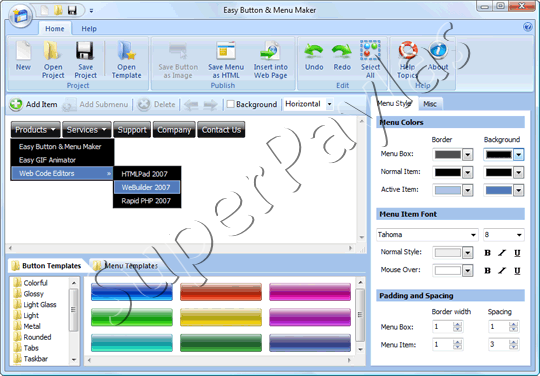Toggle underline for Mouse Over font

click(x=517, y=271)
